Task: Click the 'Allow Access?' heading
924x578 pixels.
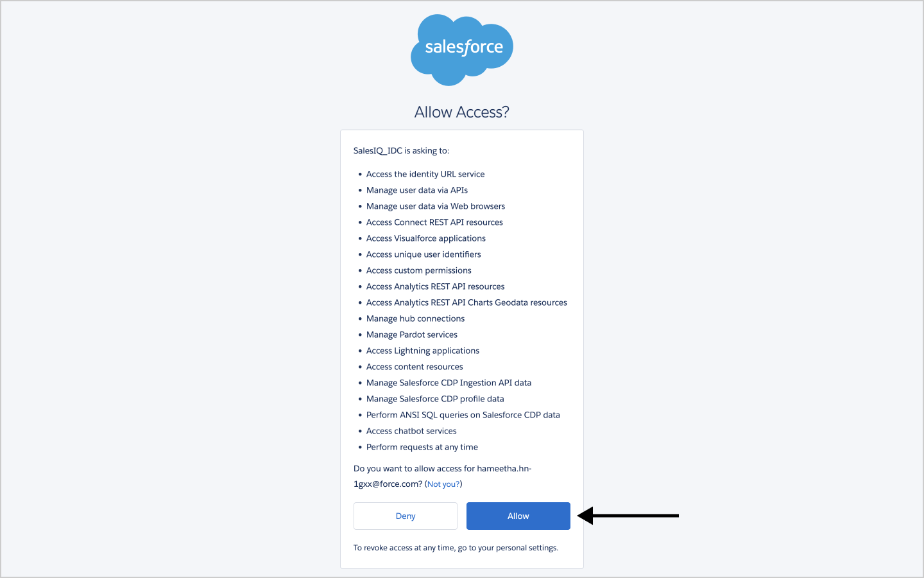Action: pos(462,112)
